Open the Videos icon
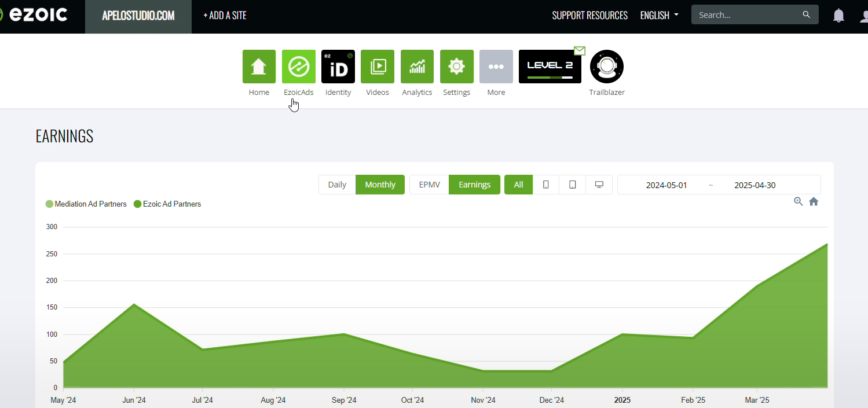This screenshot has height=408, width=868. 378,67
